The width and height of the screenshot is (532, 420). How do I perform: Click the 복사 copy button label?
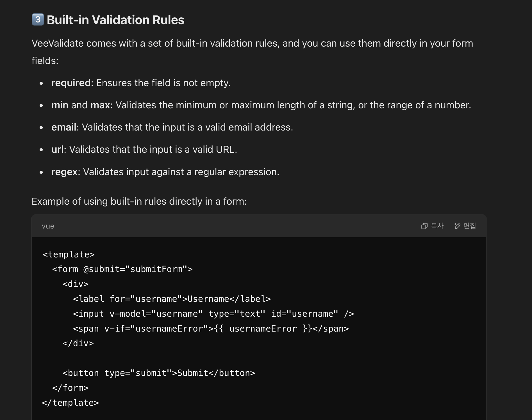(437, 226)
